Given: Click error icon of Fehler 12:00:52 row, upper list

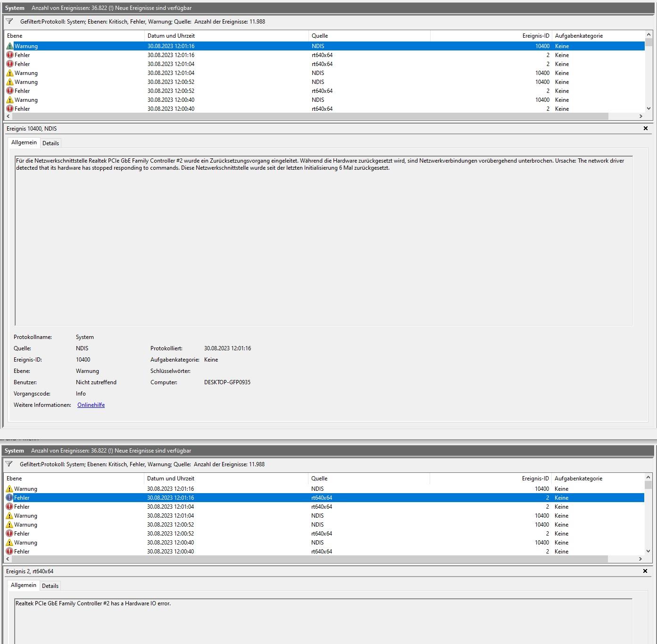Looking at the screenshot, I should pyautogui.click(x=10, y=91).
